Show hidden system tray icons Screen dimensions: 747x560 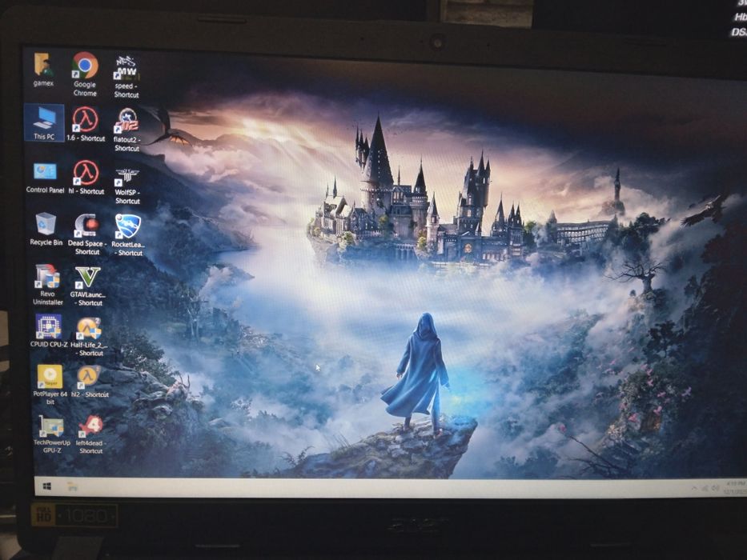[694, 489]
